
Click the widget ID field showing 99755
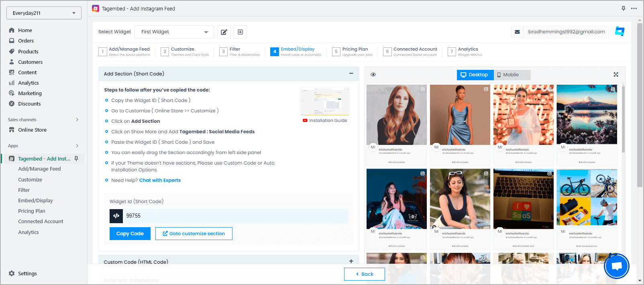[236, 216]
